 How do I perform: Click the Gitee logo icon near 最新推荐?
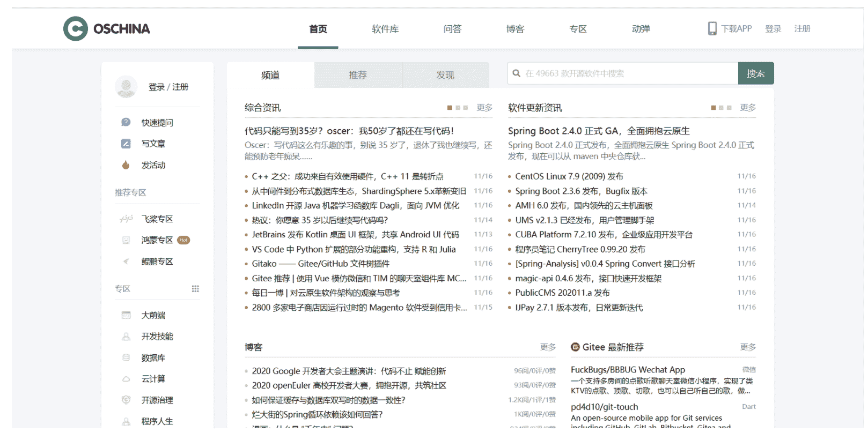coord(575,347)
